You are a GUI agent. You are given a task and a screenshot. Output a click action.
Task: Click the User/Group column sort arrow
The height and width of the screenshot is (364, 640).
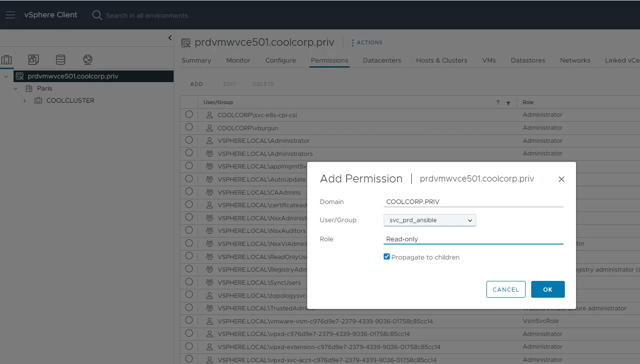point(498,103)
